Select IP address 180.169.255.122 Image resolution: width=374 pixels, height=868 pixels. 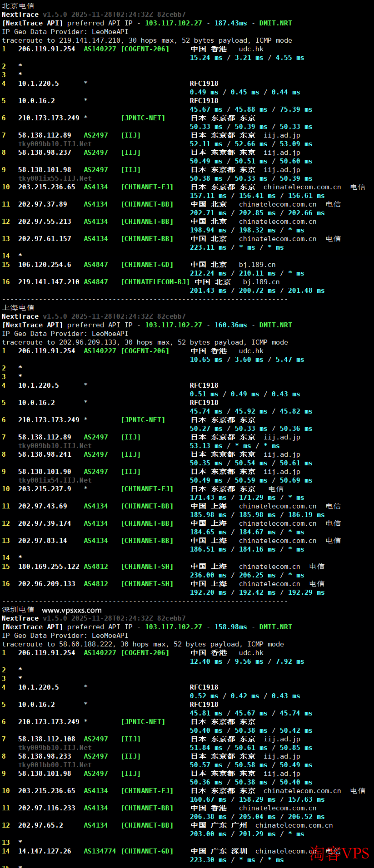click(x=49, y=567)
